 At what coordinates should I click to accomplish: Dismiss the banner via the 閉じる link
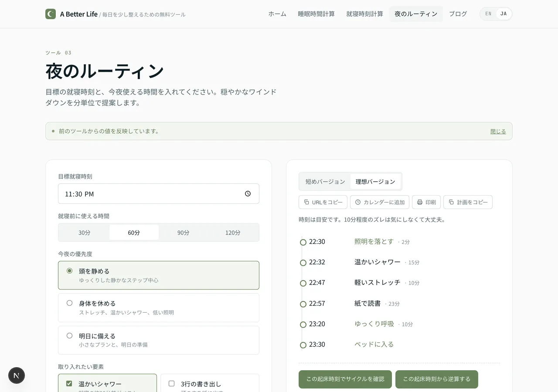click(498, 131)
